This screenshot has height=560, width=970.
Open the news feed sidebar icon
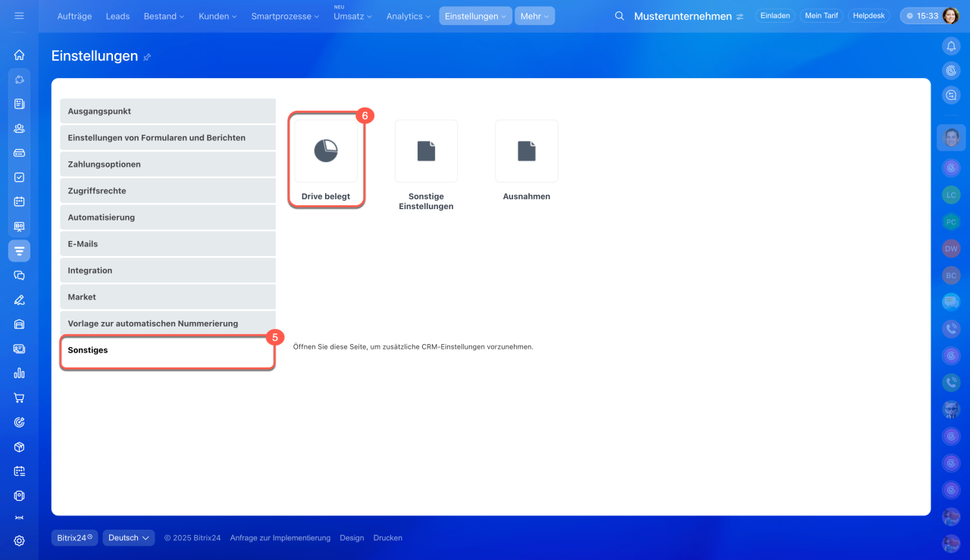pos(19,104)
